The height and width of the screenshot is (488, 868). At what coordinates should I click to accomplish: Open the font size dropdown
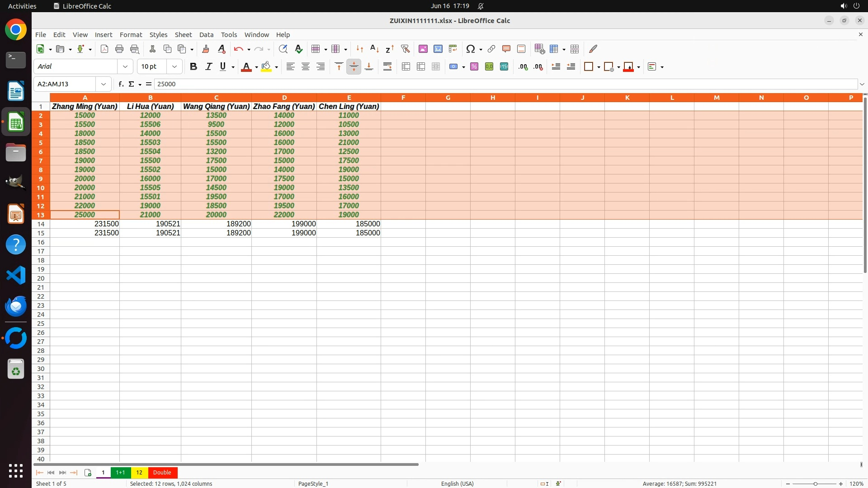pos(175,67)
